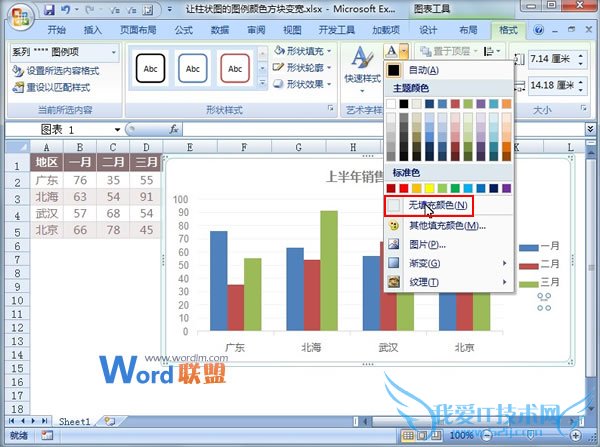Screen dimensions: 600x447
Task: Zoom out with the minus button
Action: (486, 436)
